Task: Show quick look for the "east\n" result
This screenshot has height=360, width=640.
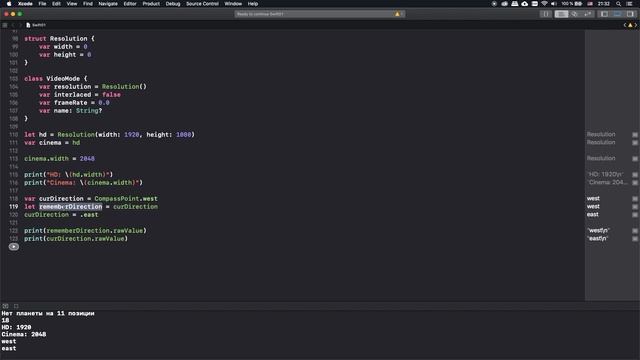Action: coord(635,238)
